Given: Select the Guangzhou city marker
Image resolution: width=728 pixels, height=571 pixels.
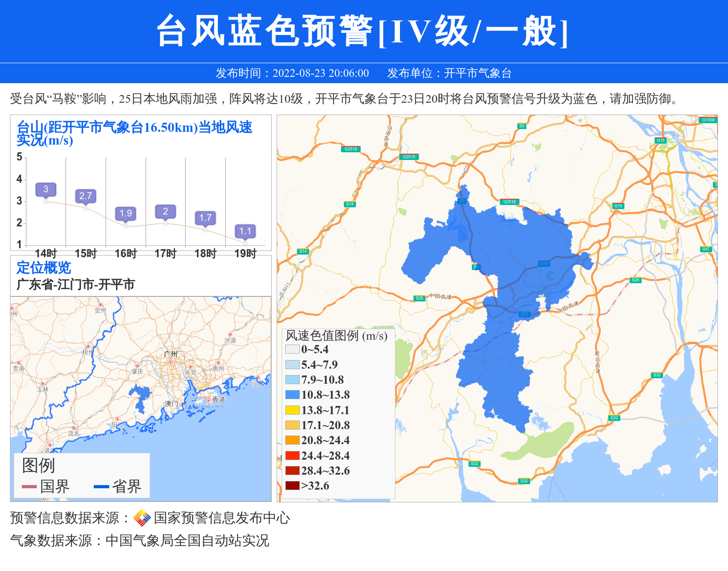Looking at the screenshot, I should pyautogui.click(x=171, y=362).
